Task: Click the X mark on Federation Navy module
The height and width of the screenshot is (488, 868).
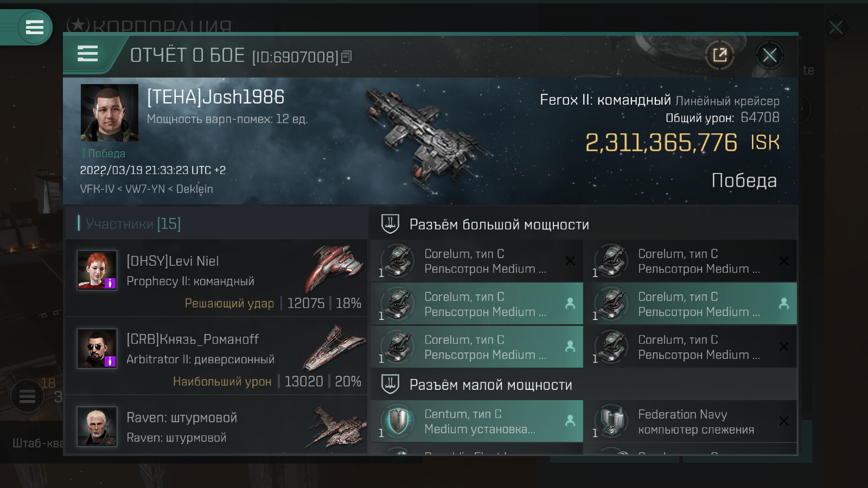Action: coord(784,421)
